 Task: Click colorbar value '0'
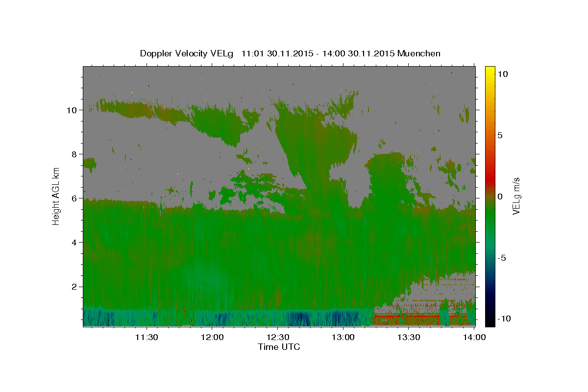[x=500, y=196]
